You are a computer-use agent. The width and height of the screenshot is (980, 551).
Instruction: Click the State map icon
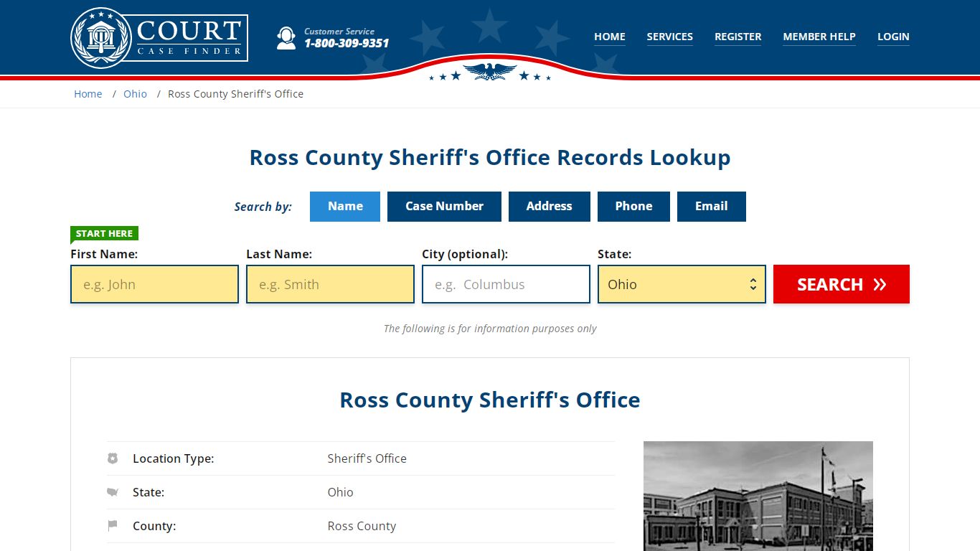[x=113, y=491]
